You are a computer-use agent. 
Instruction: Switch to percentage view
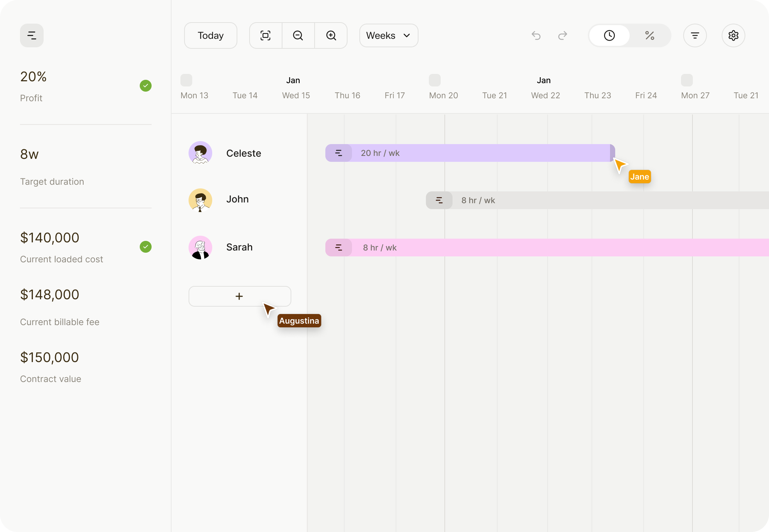[x=650, y=35]
